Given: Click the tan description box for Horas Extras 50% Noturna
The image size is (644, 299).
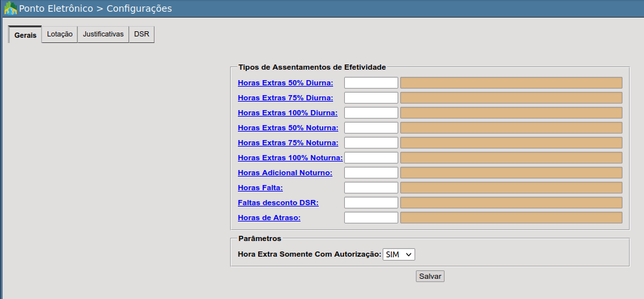Looking at the screenshot, I should 511,128.
